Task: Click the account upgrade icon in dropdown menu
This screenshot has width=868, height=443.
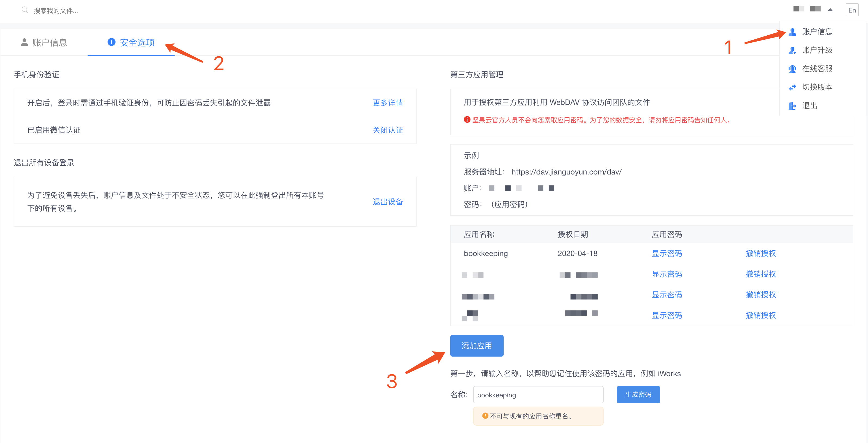Action: pyautogui.click(x=792, y=50)
